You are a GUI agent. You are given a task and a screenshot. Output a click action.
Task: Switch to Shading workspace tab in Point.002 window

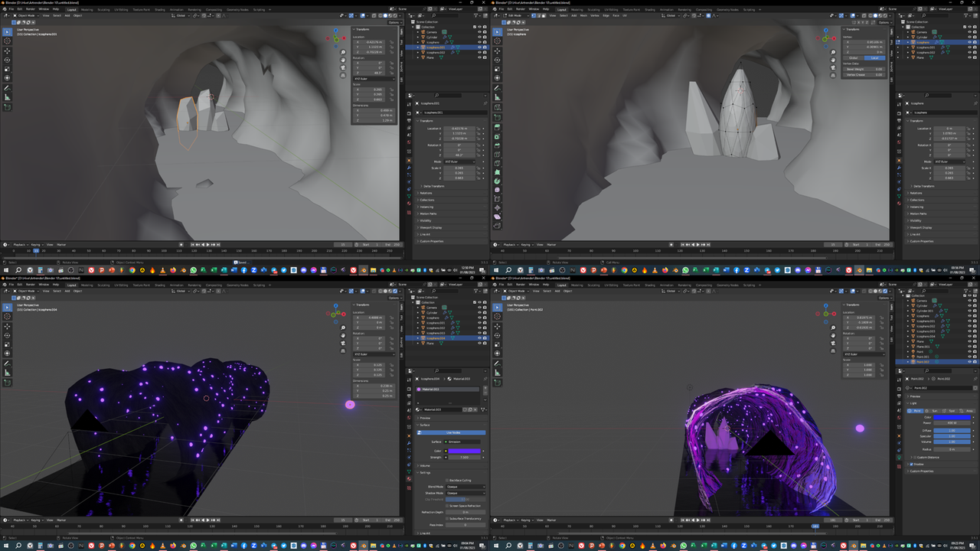(x=650, y=285)
